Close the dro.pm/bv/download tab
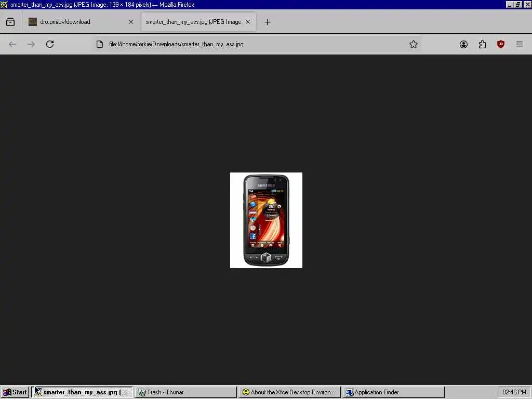 pos(130,22)
